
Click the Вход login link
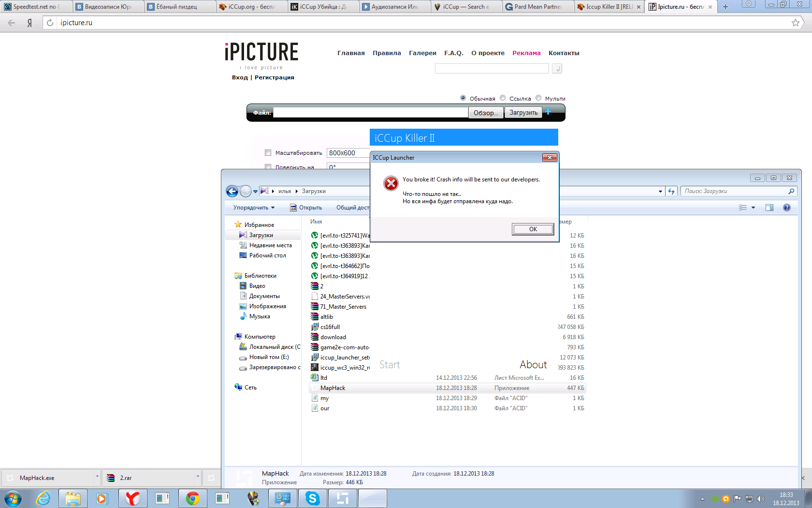pyautogui.click(x=240, y=77)
